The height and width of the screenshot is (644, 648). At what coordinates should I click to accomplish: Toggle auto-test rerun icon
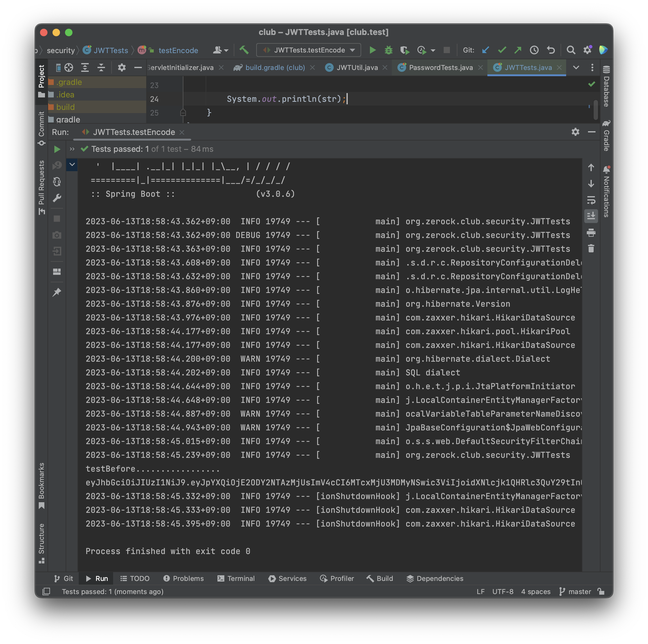(x=57, y=182)
